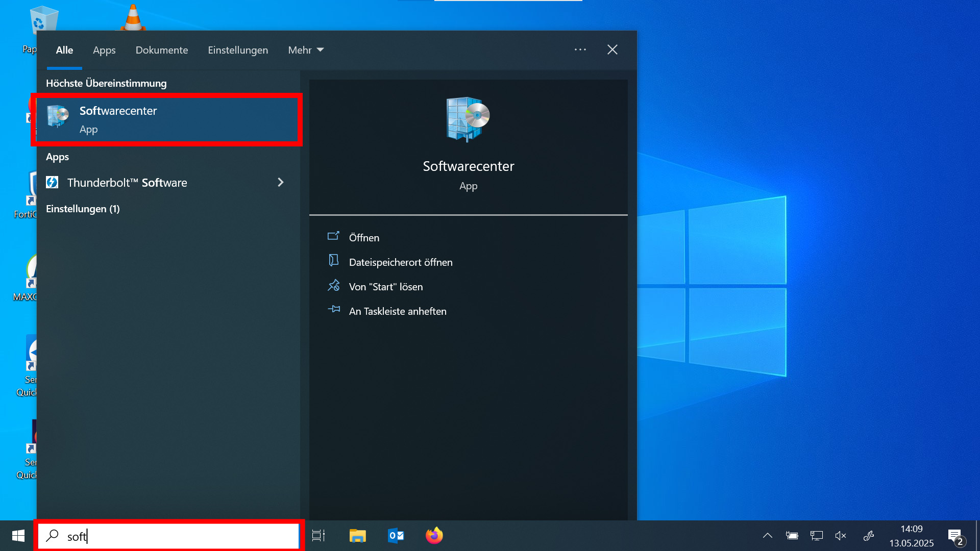Open File Explorer from the taskbar
This screenshot has width=980, height=551.
(x=357, y=535)
